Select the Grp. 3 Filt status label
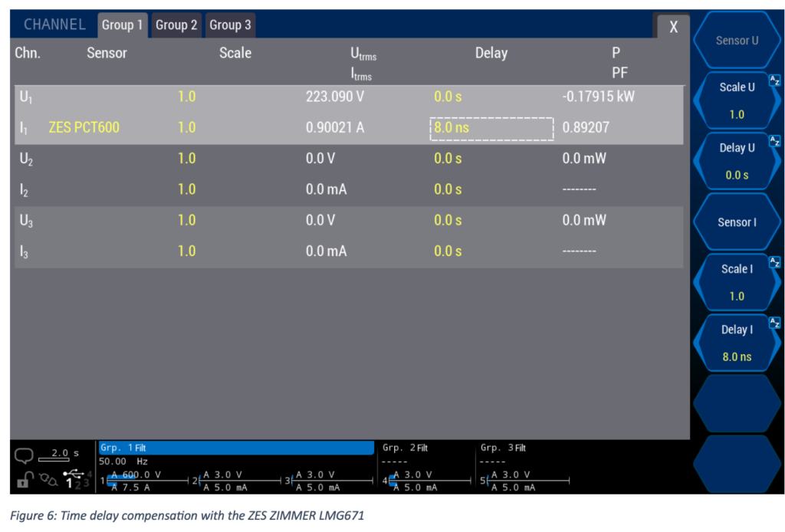The height and width of the screenshot is (532, 785). 503,448
